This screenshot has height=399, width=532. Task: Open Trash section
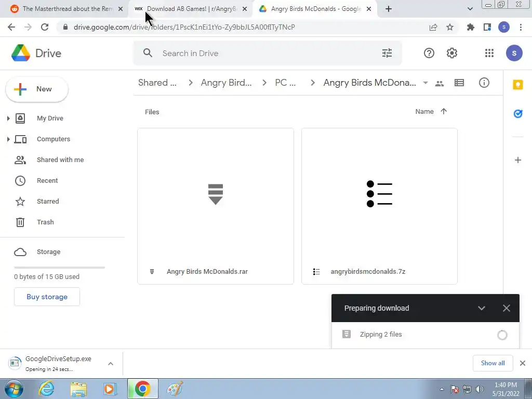(46, 222)
